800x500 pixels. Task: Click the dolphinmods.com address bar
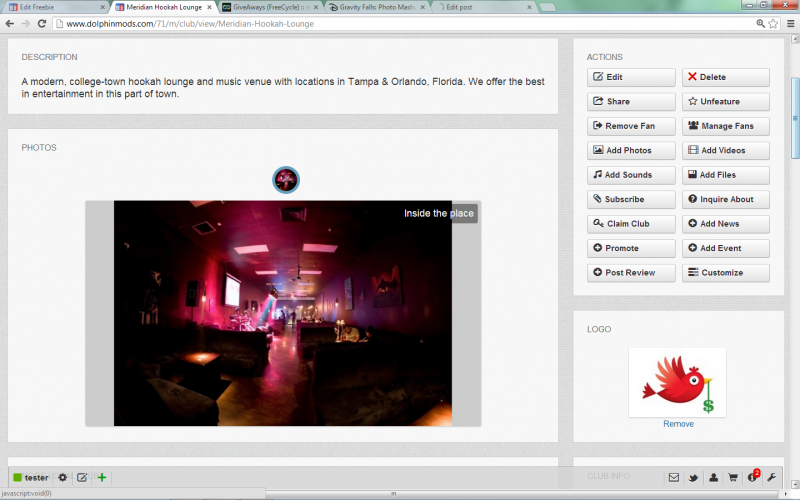[x=403, y=23]
